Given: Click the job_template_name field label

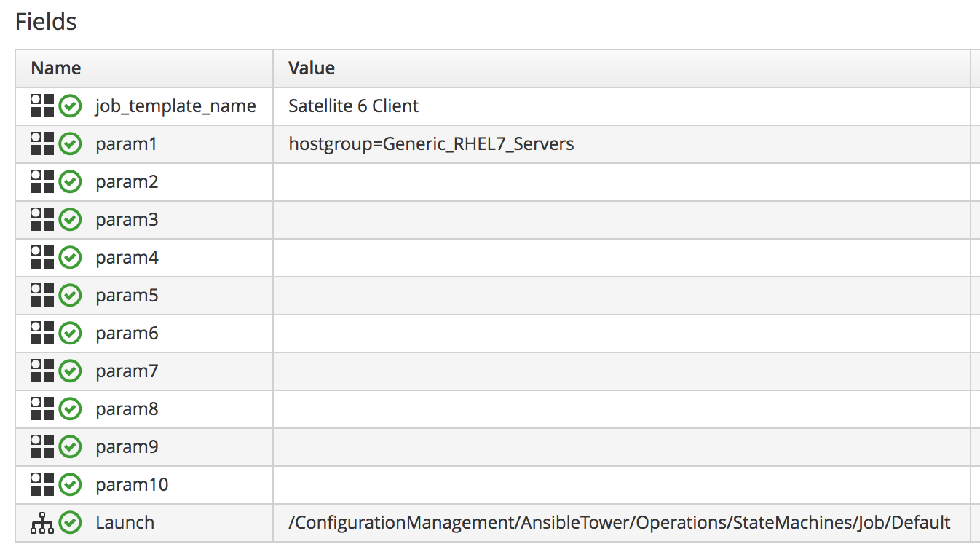Looking at the screenshot, I should (175, 106).
